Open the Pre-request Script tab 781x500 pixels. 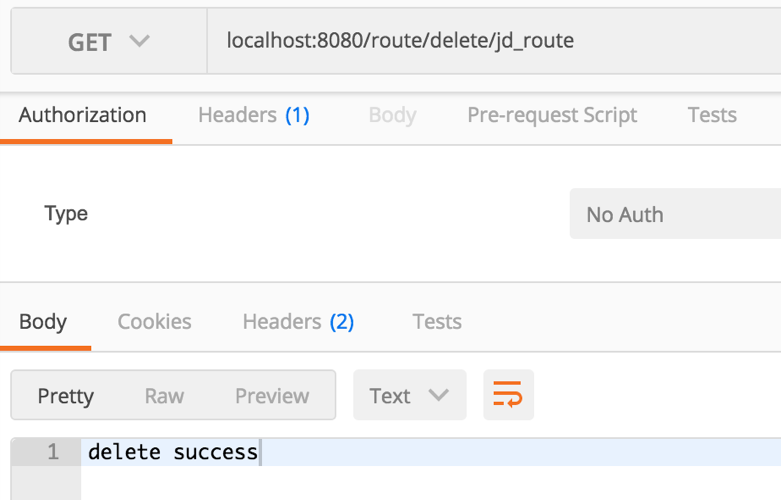click(552, 115)
